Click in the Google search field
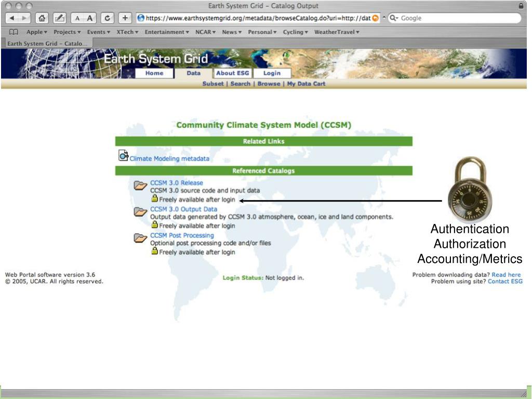This screenshot has height=399, width=532. [455, 18]
